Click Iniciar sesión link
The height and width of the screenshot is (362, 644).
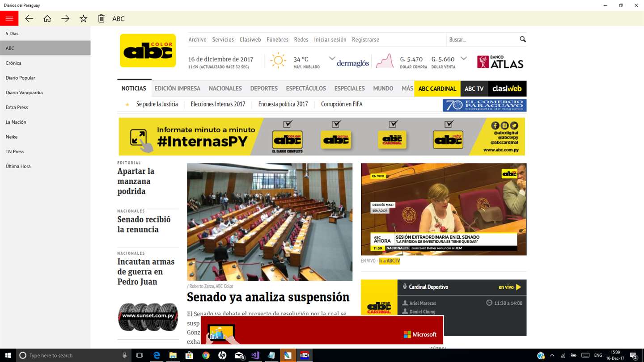(330, 39)
